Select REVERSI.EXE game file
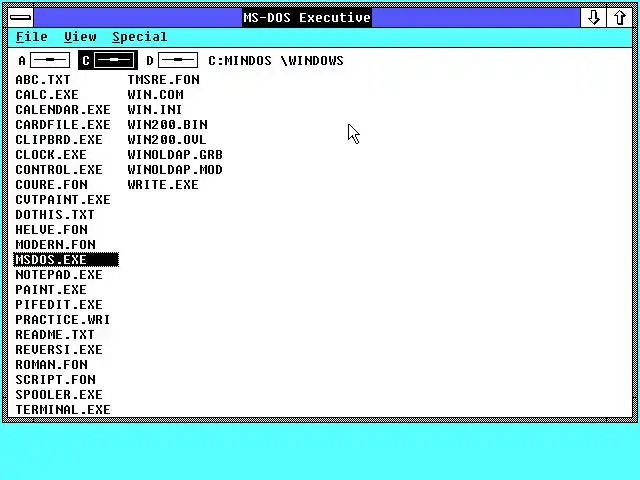Screen dimensions: 640x480 (59, 350)
